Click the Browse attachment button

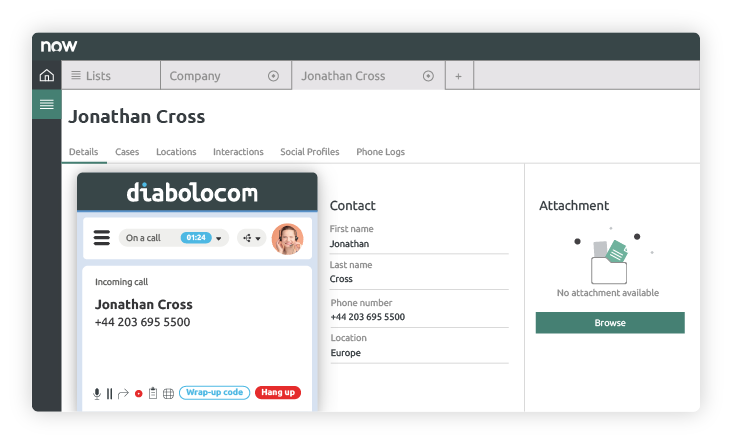610,323
